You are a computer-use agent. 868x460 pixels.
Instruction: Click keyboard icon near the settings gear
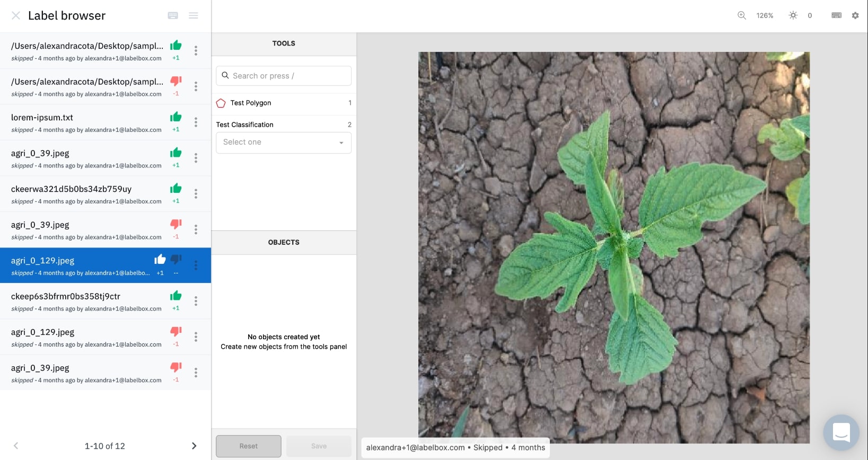(836, 15)
